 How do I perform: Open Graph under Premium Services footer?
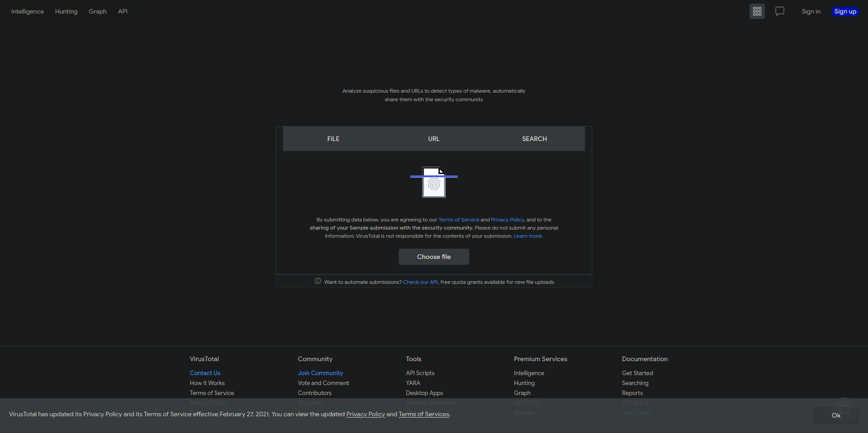coord(522,393)
